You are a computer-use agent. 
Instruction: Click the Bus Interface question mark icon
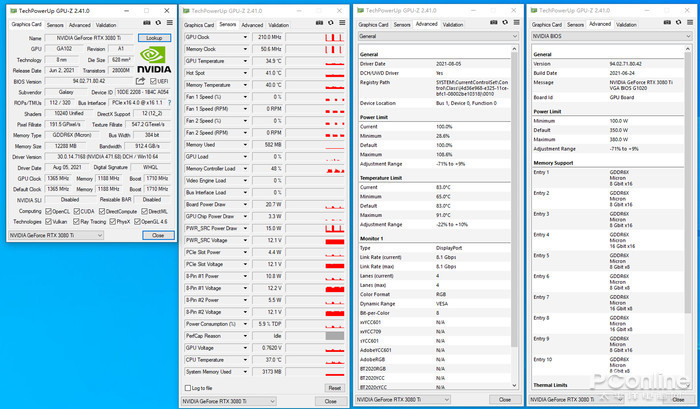(x=169, y=103)
